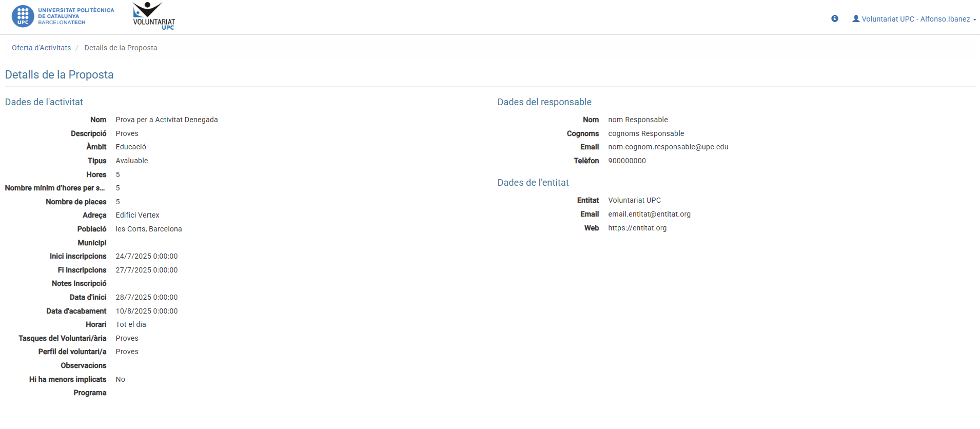This screenshot has height=429, width=980.
Task: Click the Dades de l'activitat section heading
Action: [x=44, y=102]
